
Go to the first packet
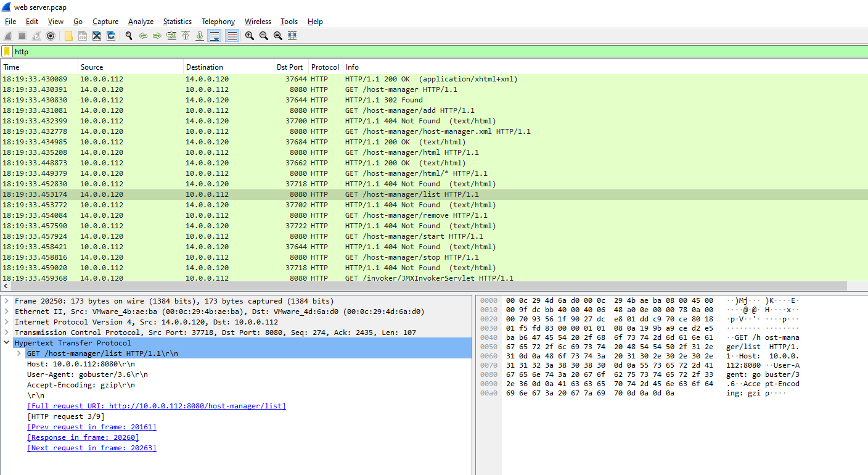click(x=186, y=36)
